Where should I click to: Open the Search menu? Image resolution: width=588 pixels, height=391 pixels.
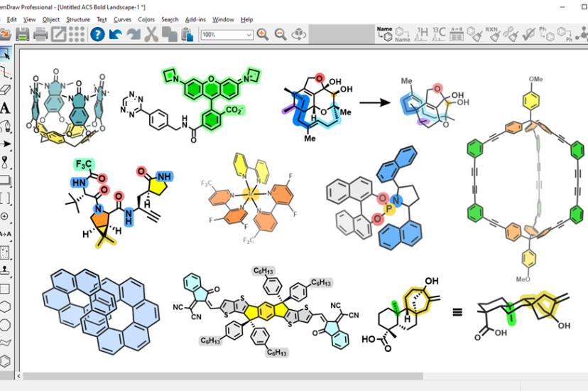pyautogui.click(x=170, y=19)
